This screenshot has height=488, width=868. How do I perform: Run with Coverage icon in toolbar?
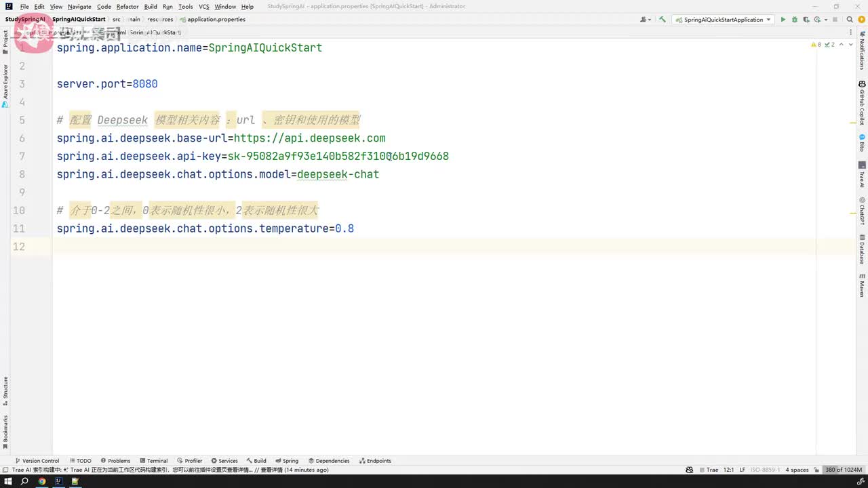pyautogui.click(x=806, y=20)
